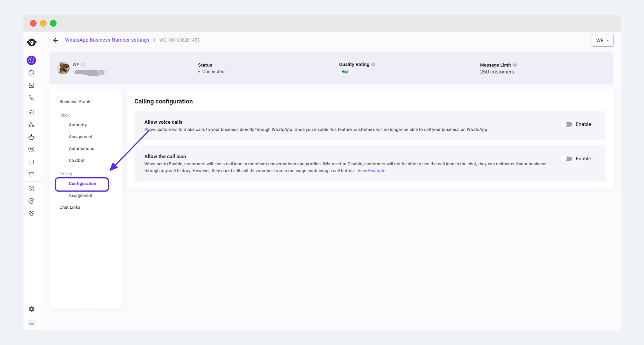Image resolution: width=644 pixels, height=345 pixels.
Task: Click the phone calls sidebar icon
Action: coord(32,98)
